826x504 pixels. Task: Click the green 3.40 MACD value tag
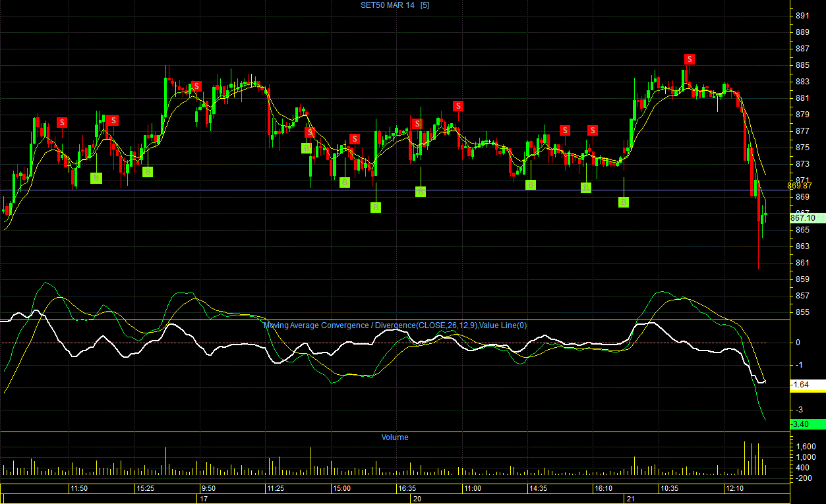click(808, 424)
